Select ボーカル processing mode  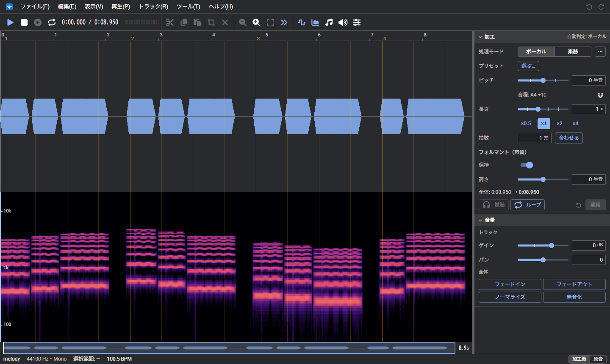[536, 52]
